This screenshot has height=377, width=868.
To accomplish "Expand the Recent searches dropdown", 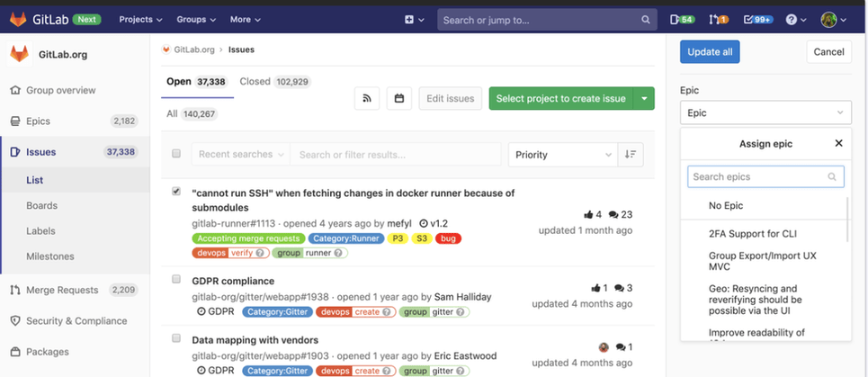I will pyautogui.click(x=240, y=155).
